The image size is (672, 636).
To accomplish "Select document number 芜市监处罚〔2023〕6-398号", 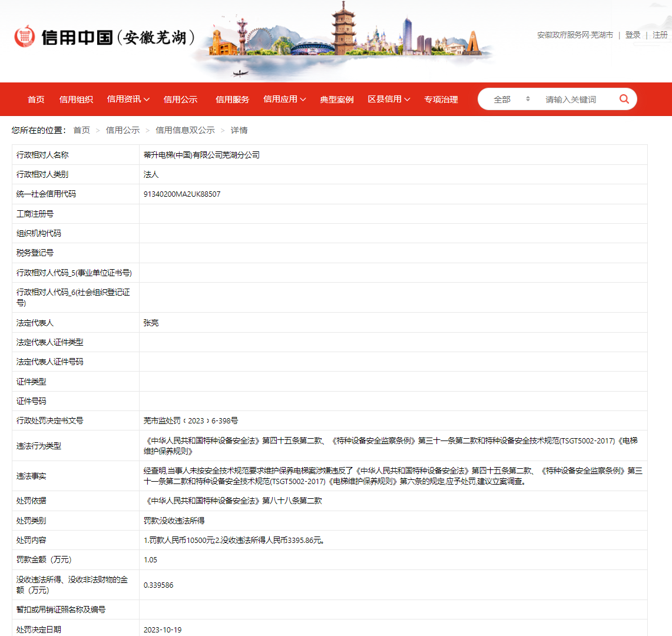I will tap(191, 421).
